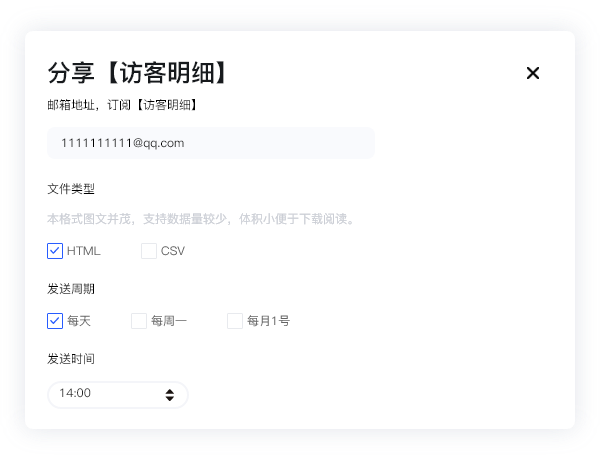Image resolution: width=600 pixels, height=460 pixels.
Task: Click the HTML label text
Action: pyautogui.click(x=83, y=251)
